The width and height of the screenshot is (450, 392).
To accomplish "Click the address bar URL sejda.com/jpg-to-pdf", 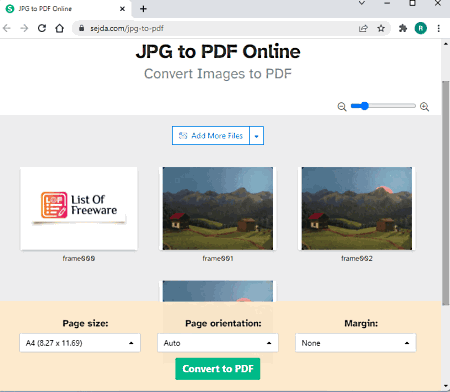I will pyautogui.click(x=127, y=28).
